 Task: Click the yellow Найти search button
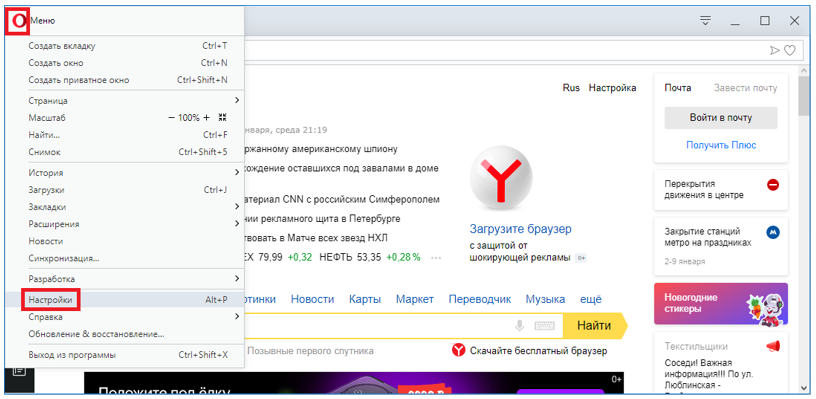594,326
